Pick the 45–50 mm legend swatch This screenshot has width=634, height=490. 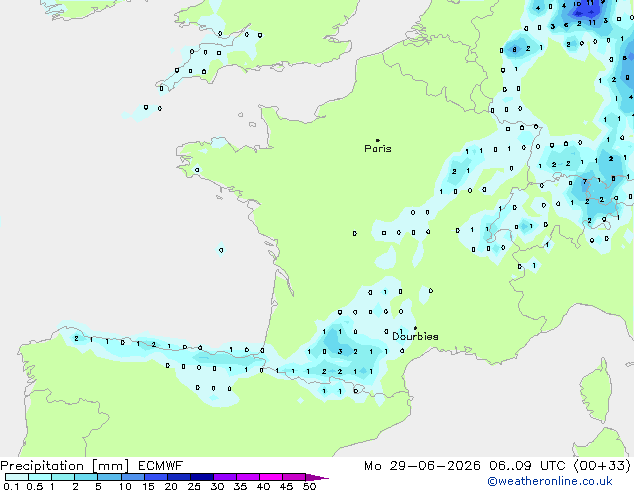click(294, 477)
